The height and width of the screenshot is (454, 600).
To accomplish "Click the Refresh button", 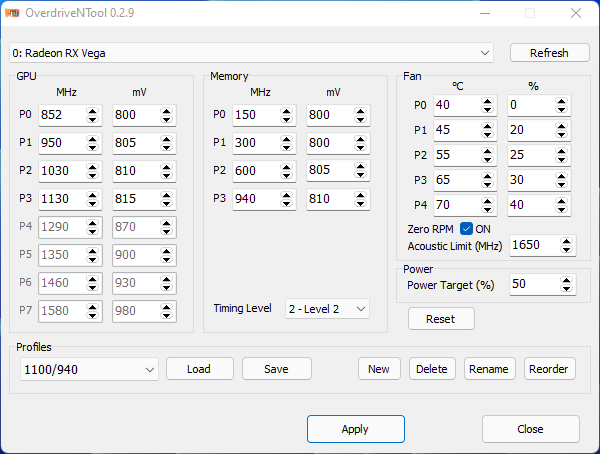I will (x=549, y=53).
